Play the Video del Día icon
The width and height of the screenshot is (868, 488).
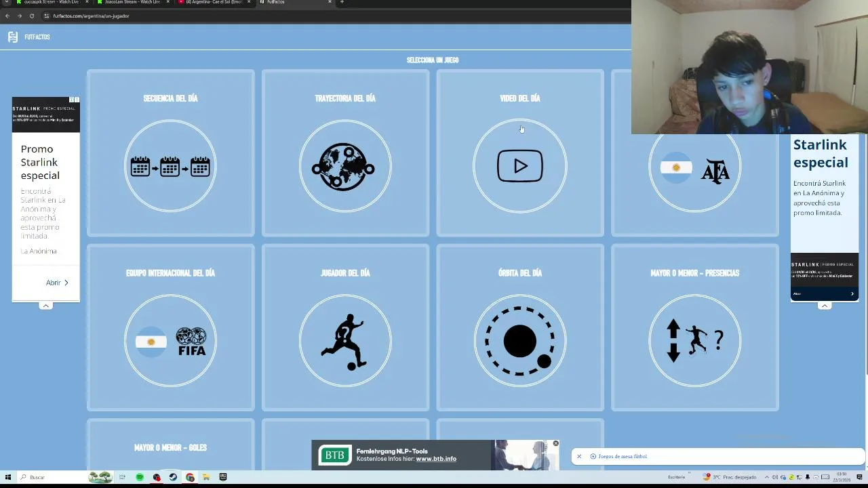(x=520, y=166)
